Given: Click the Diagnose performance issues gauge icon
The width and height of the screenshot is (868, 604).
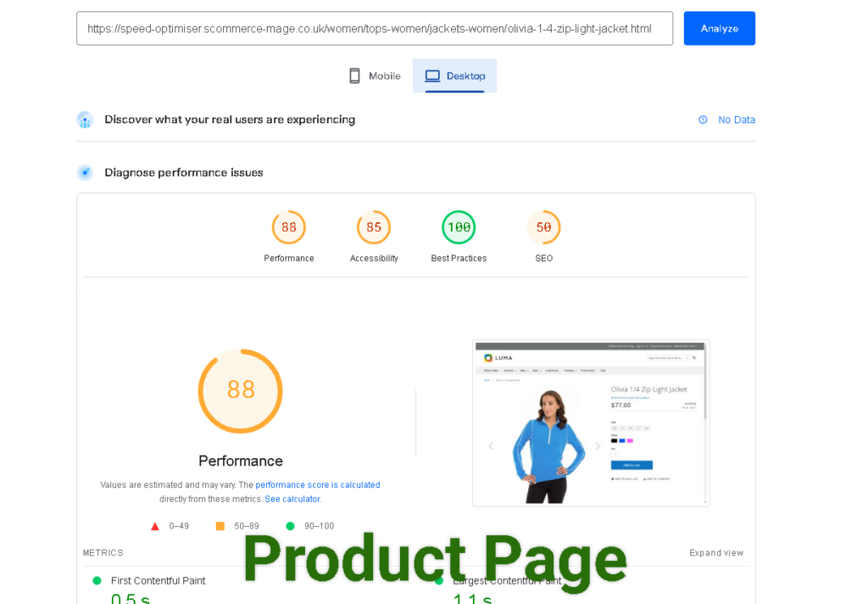Looking at the screenshot, I should [x=85, y=172].
